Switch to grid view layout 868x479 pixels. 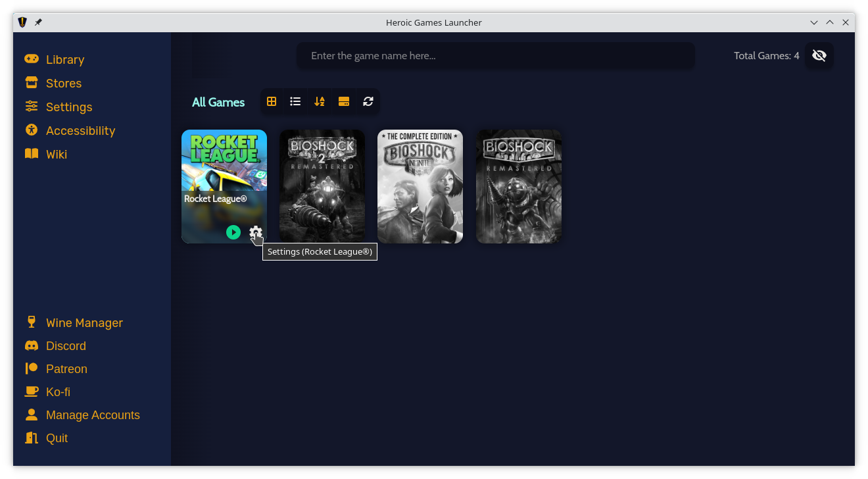(272, 101)
